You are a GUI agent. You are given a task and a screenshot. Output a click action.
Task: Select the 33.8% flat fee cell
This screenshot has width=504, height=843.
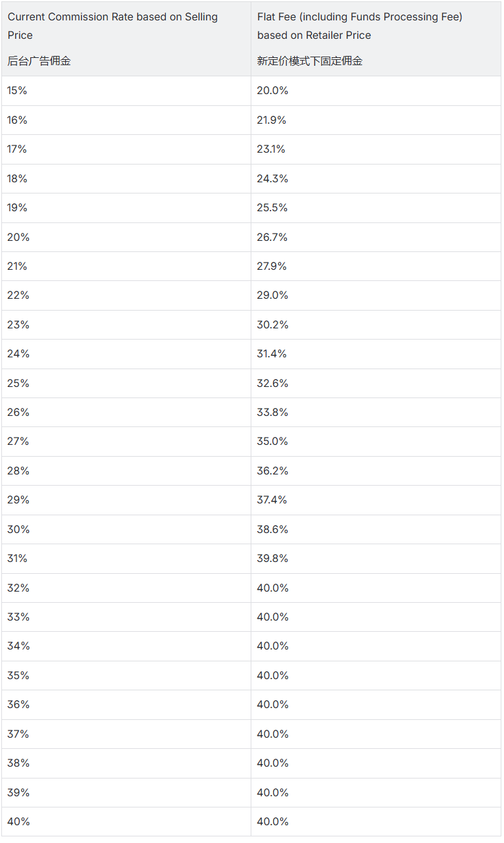click(x=272, y=412)
